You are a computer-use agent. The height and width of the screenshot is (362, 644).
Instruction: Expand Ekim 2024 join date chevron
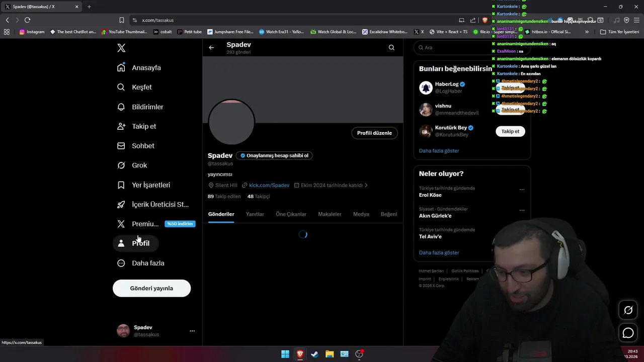(366, 186)
